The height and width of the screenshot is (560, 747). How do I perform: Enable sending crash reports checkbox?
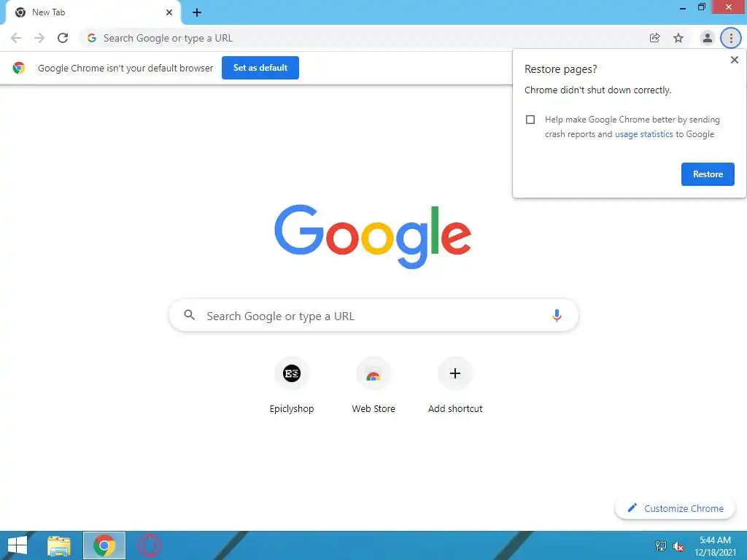[x=530, y=120]
